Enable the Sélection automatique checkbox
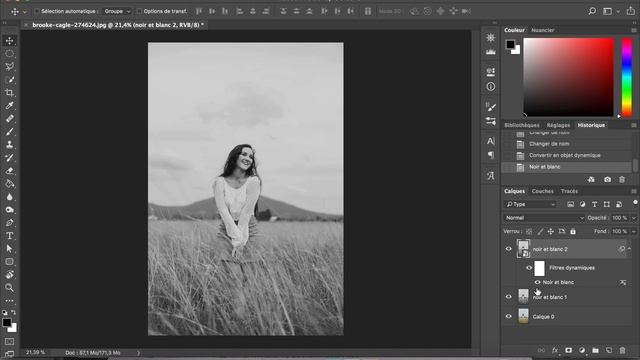Viewport: 640px width, 360px height. point(37,11)
